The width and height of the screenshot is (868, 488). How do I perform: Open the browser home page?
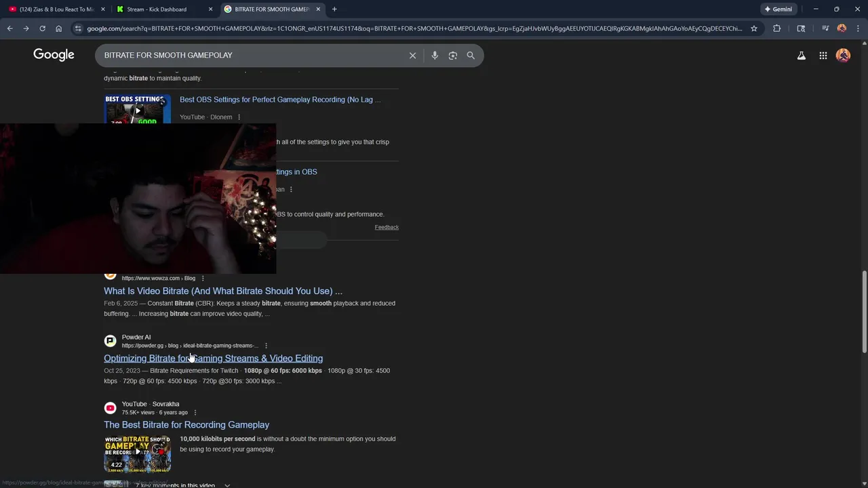point(58,28)
